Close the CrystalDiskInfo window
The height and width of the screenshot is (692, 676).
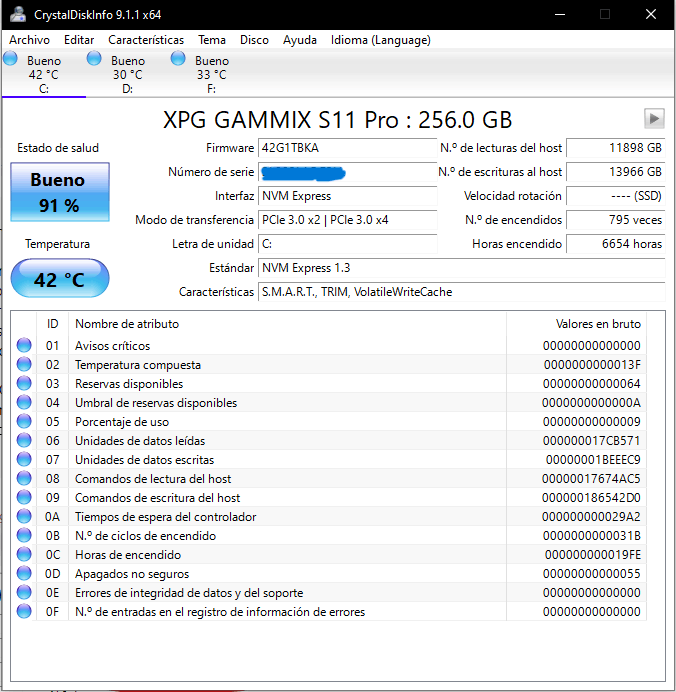pyautogui.click(x=651, y=15)
